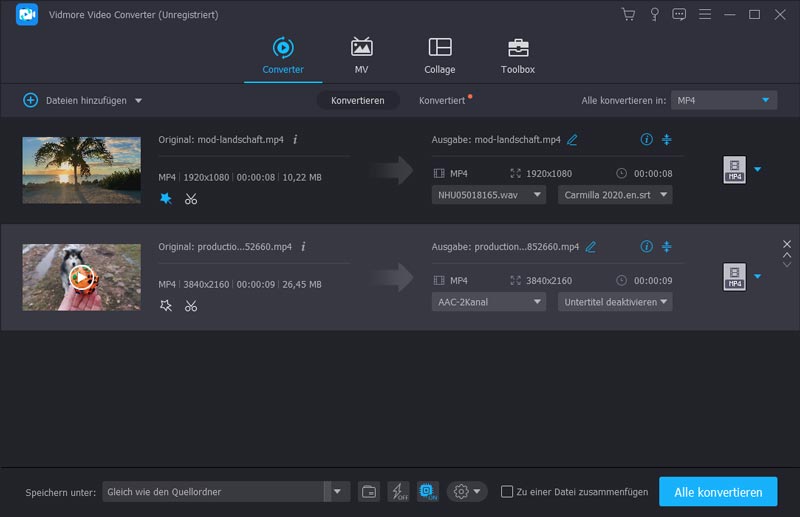Viewport: 800px width, 517px height.
Task: Show source info for production video
Action: click(303, 246)
